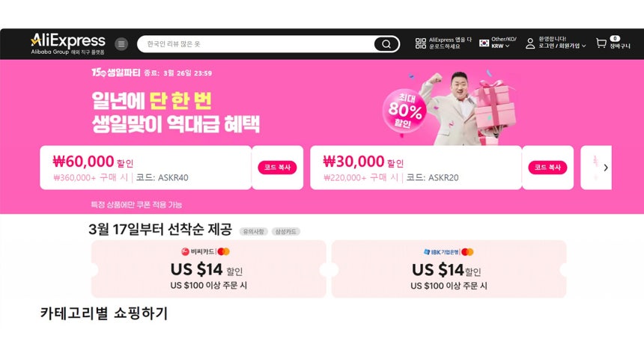The width and height of the screenshot is (644, 362).
Task: Select the 삼성카드 tag
Action: pos(285,231)
